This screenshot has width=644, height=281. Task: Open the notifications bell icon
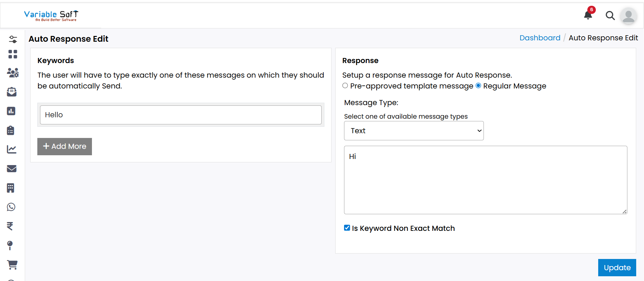(588, 15)
